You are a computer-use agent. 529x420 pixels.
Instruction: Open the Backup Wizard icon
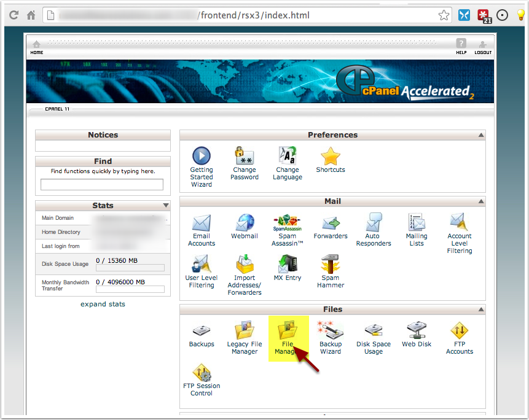click(330, 332)
